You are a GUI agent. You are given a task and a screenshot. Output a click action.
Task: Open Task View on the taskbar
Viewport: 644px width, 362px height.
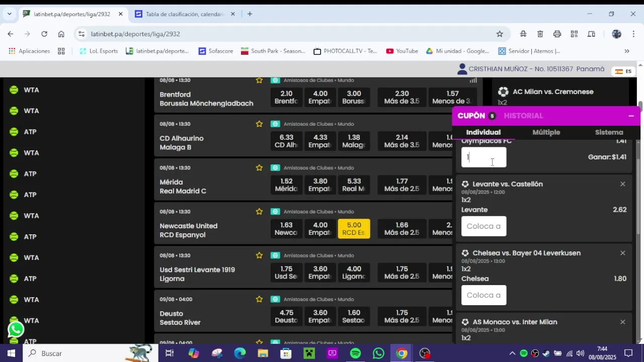coord(170,353)
